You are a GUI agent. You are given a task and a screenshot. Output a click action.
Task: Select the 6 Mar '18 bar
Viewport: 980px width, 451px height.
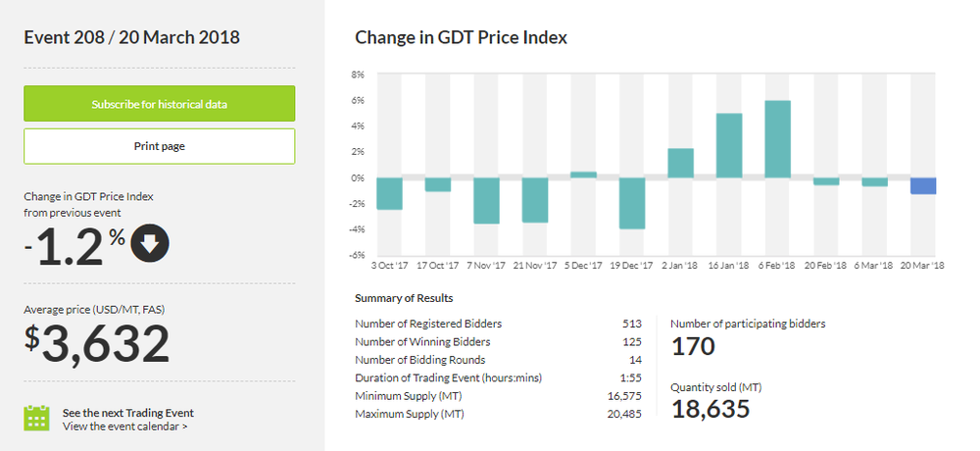(874, 182)
